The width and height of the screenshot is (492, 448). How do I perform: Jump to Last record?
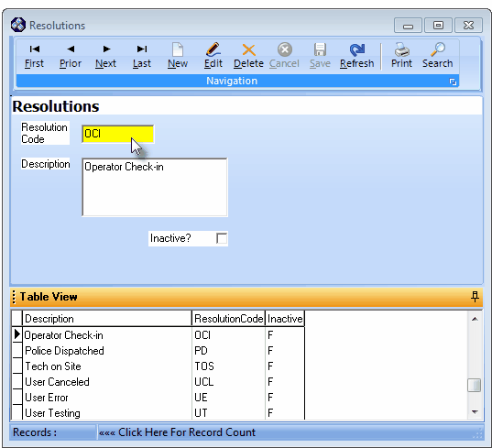141,56
